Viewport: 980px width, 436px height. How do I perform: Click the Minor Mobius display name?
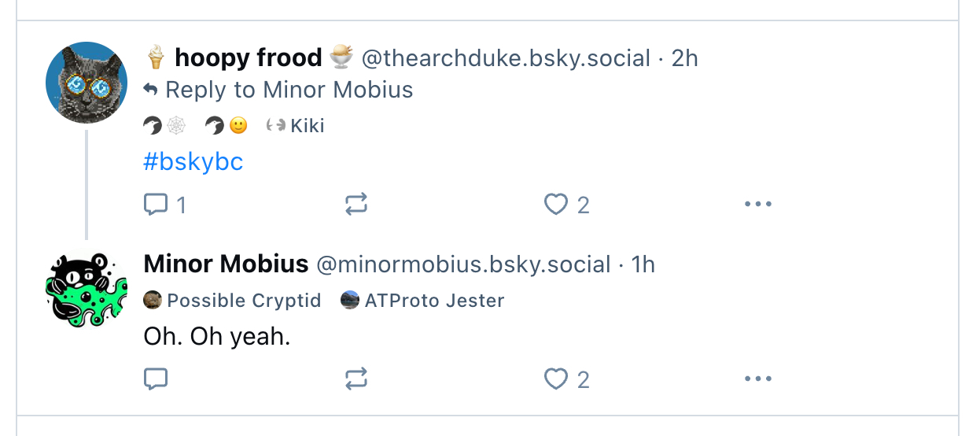(x=226, y=264)
